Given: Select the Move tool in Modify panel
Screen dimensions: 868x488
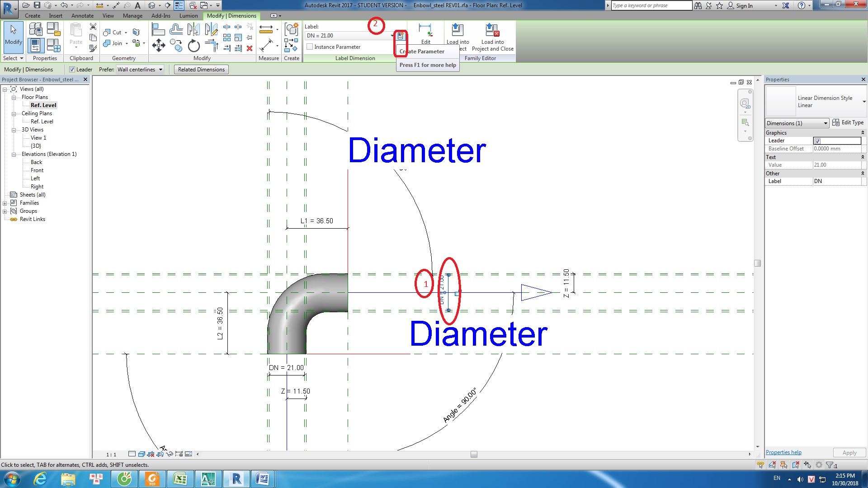Looking at the screenshot, I should tap(159, 45).
